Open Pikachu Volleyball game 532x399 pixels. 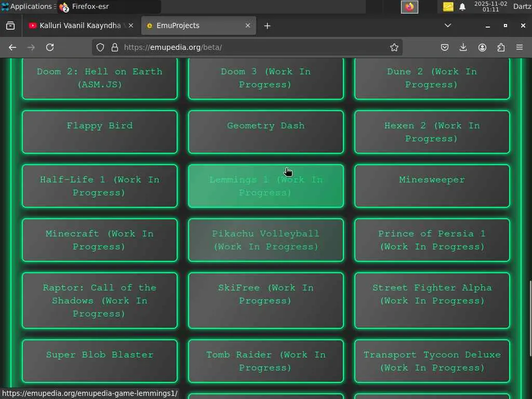click(x=265, y=240)
